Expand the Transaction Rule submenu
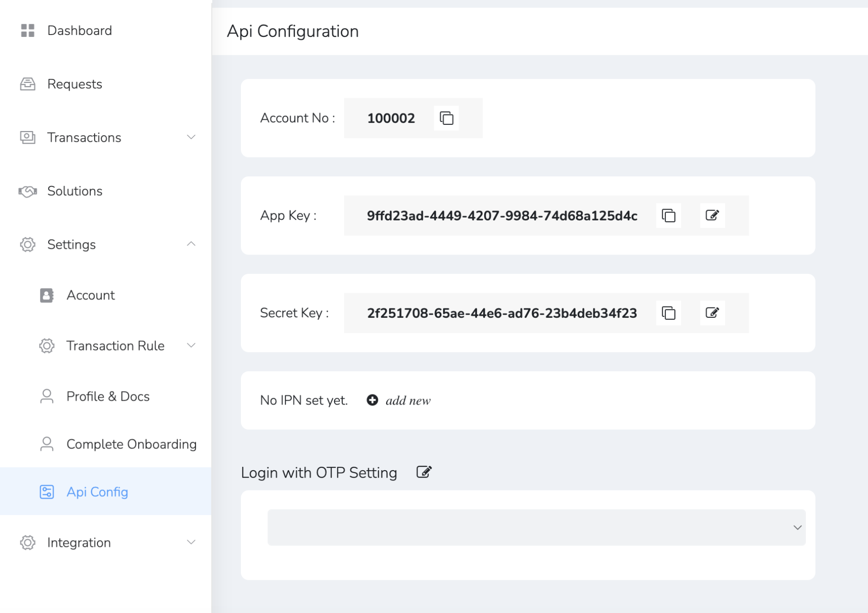868x613 pixels. (191, 345)
